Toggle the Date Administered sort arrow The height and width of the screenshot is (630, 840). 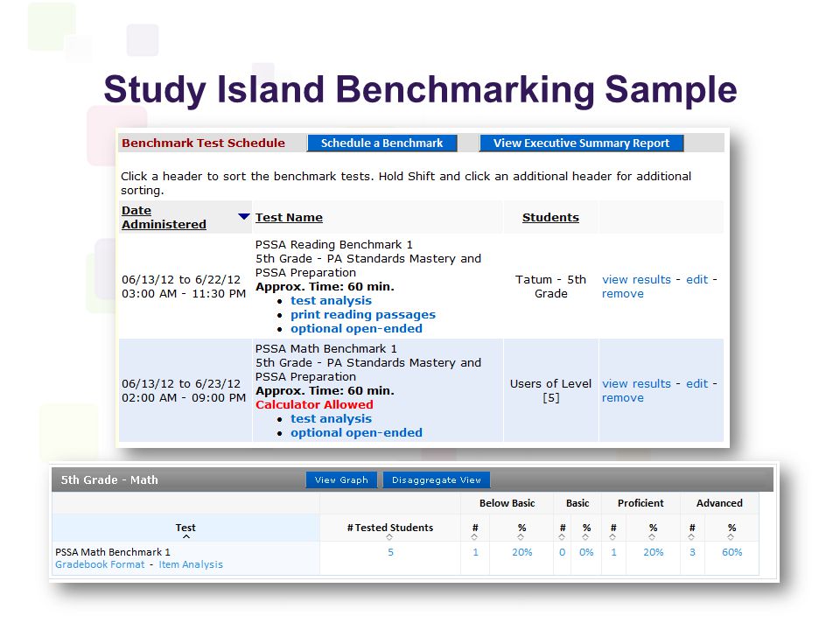(244, 216)
